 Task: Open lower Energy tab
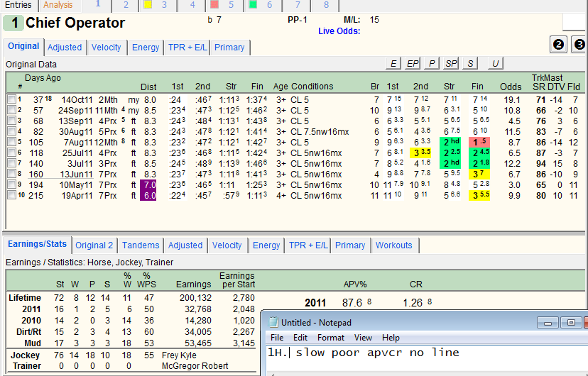point(266,245)
